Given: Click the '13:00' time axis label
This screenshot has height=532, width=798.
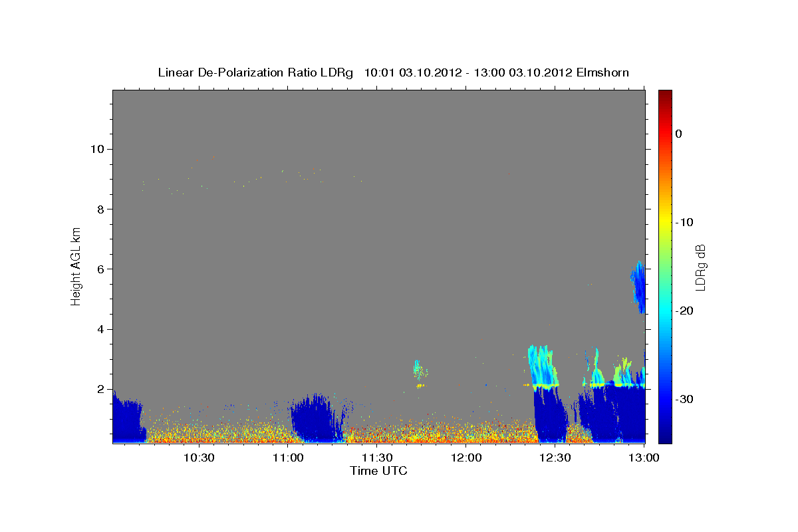Looking at the screenshot, I should tap(644, 458).
